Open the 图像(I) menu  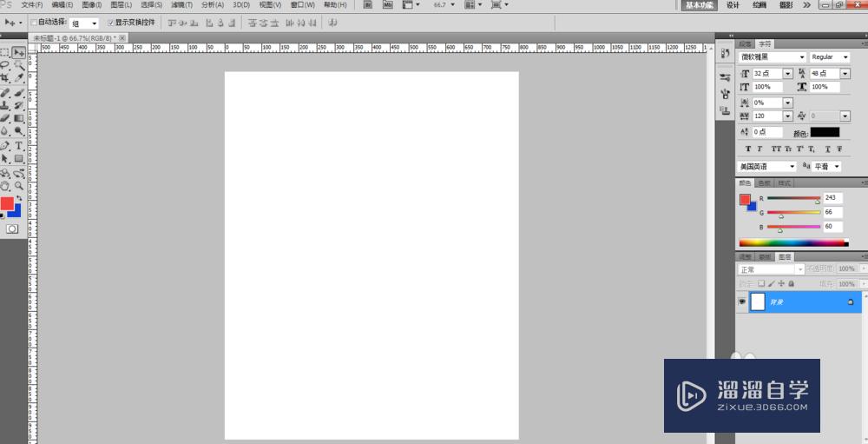pos(92,4)
